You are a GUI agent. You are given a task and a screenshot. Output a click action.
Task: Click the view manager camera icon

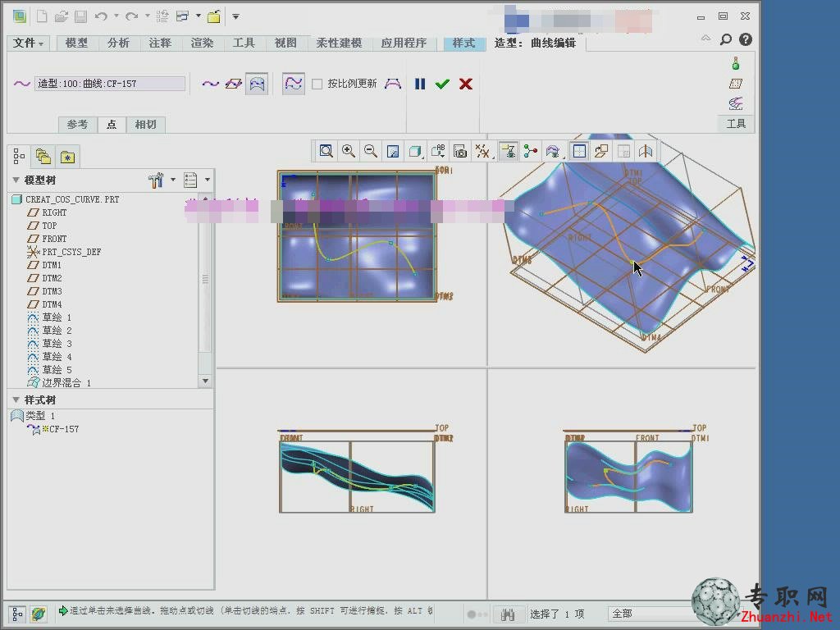point(460,151)
